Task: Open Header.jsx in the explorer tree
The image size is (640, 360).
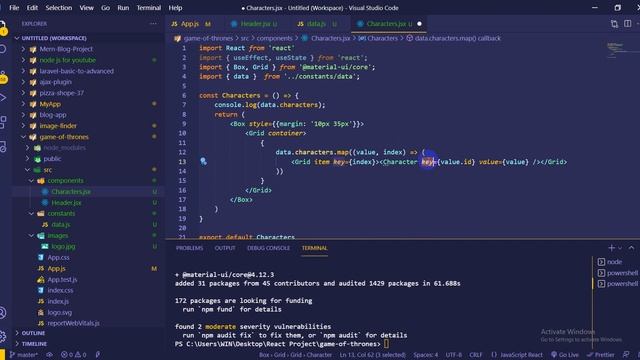Action: (x=66, y=202)
